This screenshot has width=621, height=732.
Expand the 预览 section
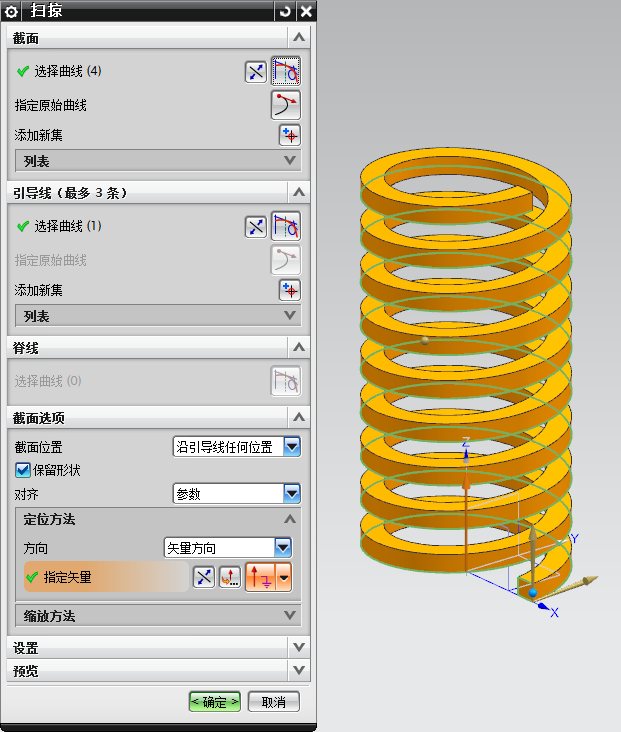[x=299, y=670]
